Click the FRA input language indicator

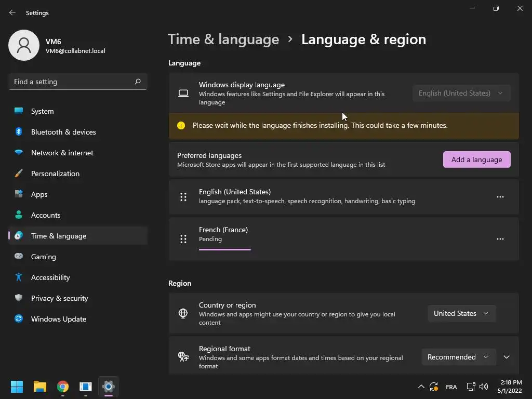[x=451, y=387]
